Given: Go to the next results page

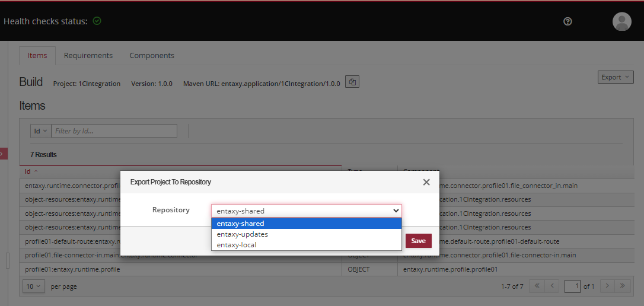Looking at the screenshot, I should [x=607, y=286].
